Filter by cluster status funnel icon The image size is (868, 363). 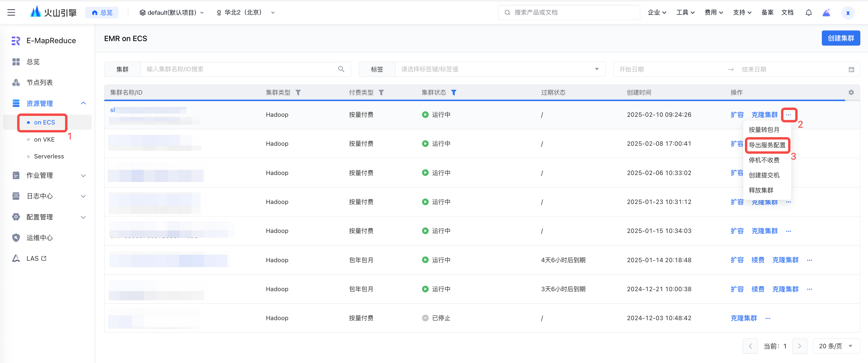coord(454,93)
